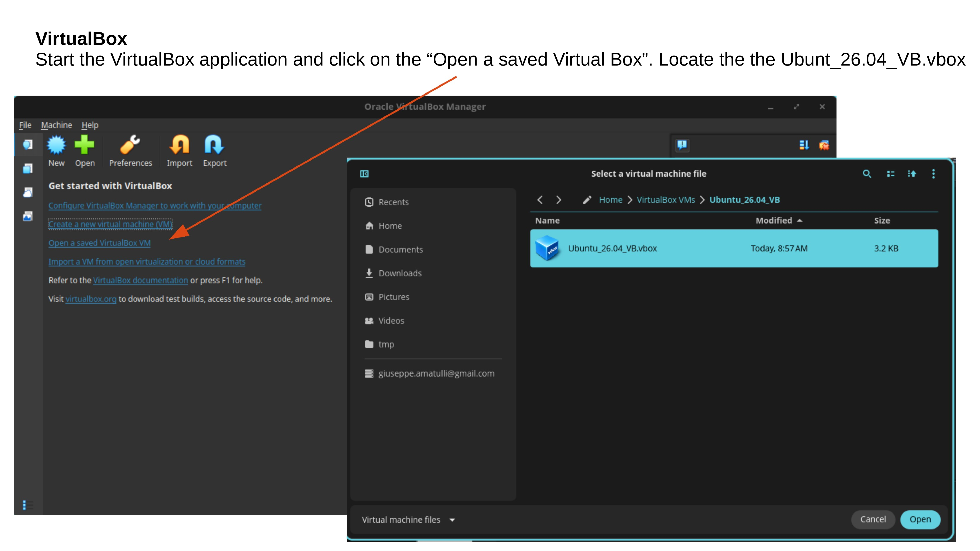This screenshot has height=551, width=980.
Task: Click the Import appliance toolbar button
Action: coord(180,151)
